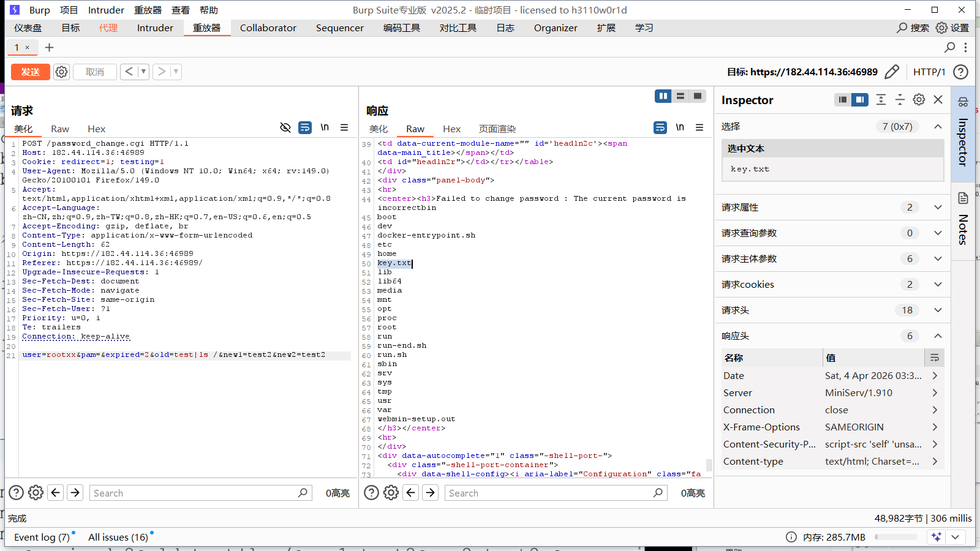Switch to top-bottom split layout
Image resolution: width=980 pixels, height=551 pixels.
tap(680, 96)
